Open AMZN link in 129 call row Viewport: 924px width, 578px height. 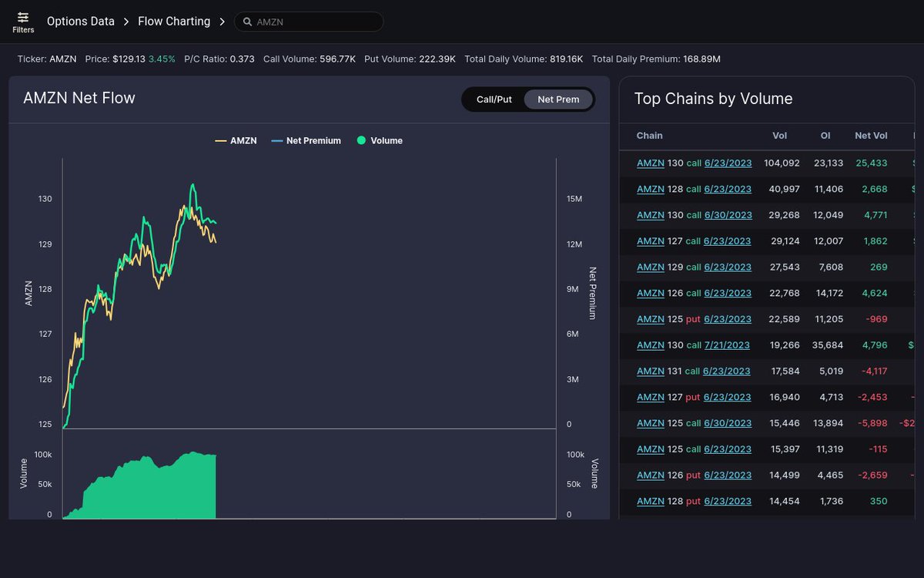click(651, 267)
